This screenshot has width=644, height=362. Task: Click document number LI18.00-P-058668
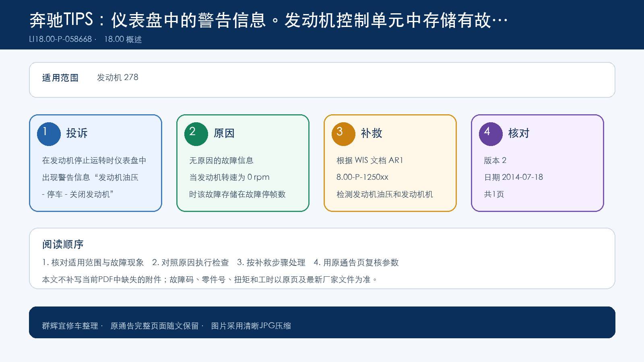tap(60, 39)
